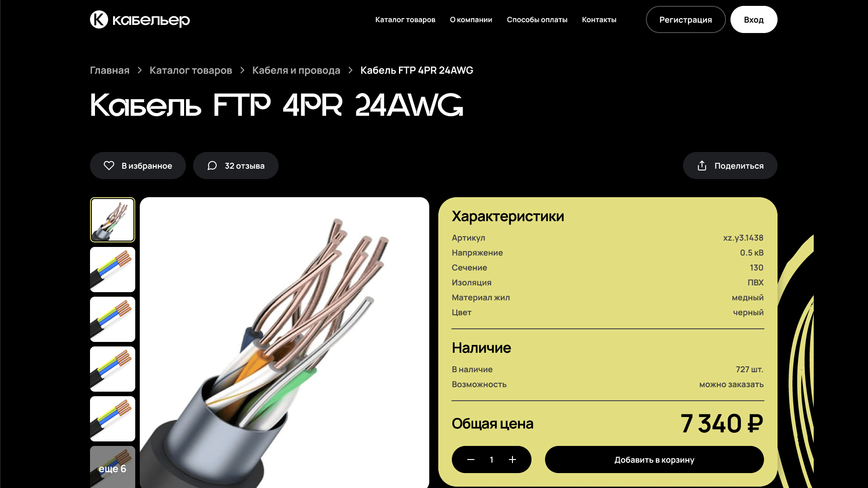Click the Регистрация button

pyautogui.click(x=686, y=19)
